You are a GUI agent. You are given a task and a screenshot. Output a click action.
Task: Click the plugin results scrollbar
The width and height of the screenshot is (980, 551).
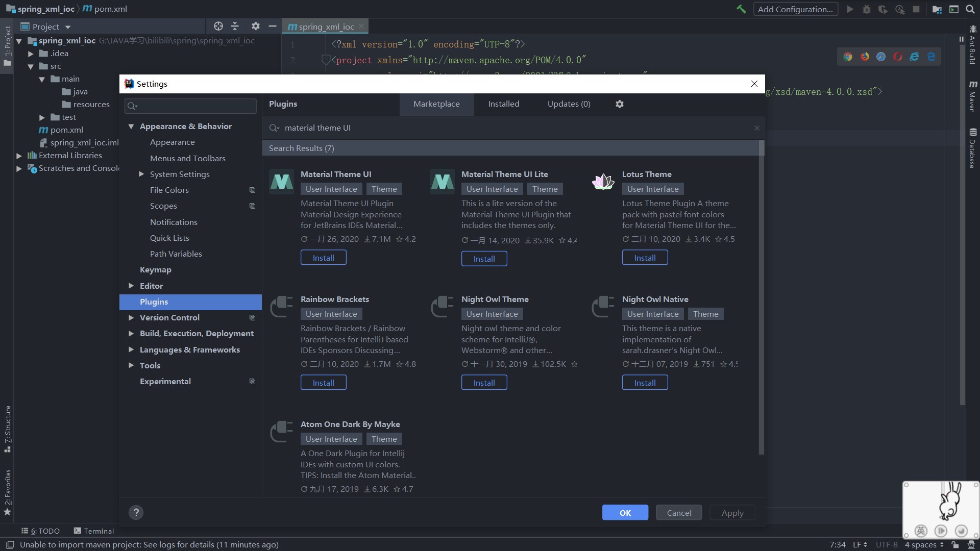point(761,296)
